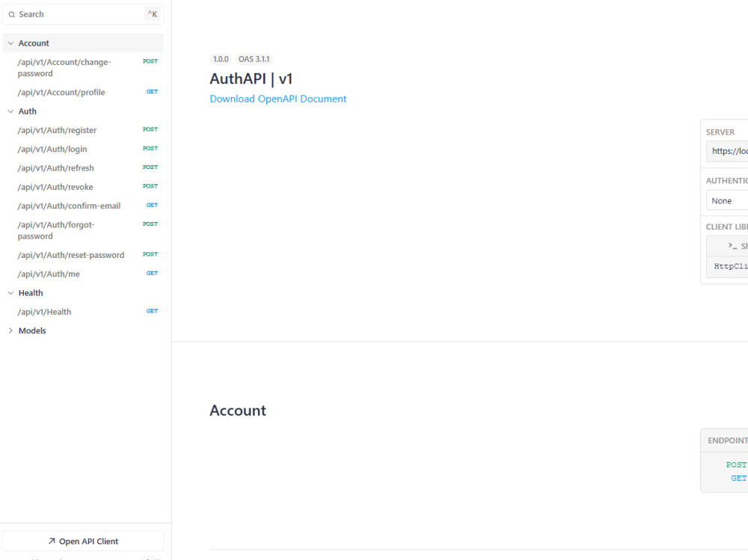
Task: Click POST badge next to reset-password
Action: tap(150, 254)
